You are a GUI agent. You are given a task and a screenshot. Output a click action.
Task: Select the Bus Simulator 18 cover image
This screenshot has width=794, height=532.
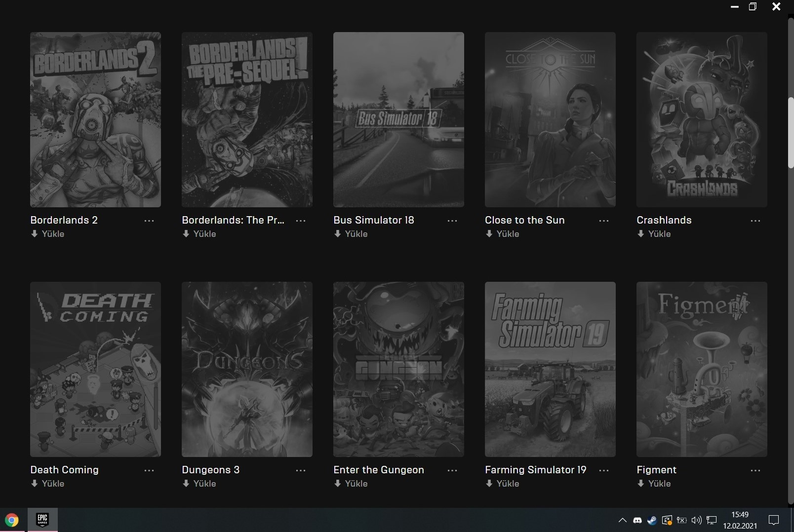pyautogui.click(x=398, y=120)
